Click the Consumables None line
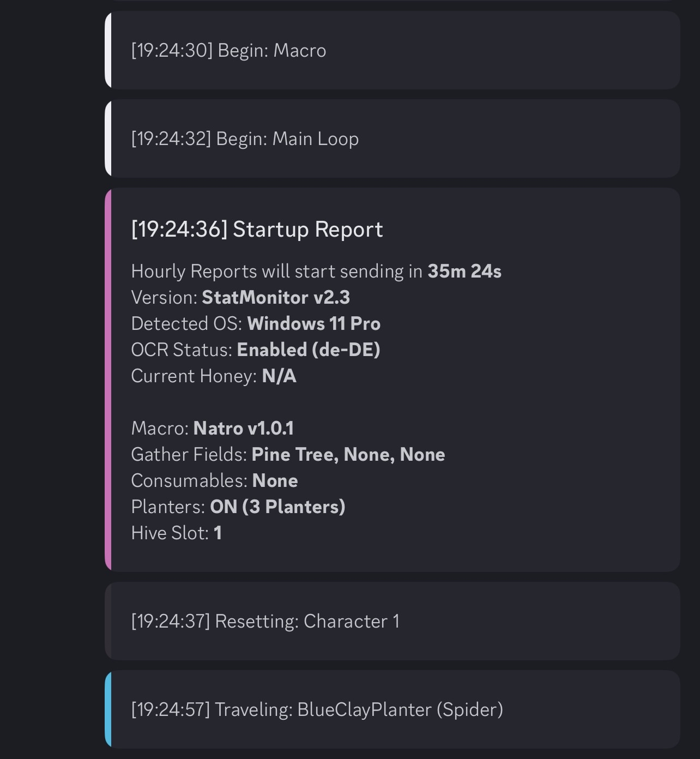The image size is (700, 759). [x=214, y=481]
